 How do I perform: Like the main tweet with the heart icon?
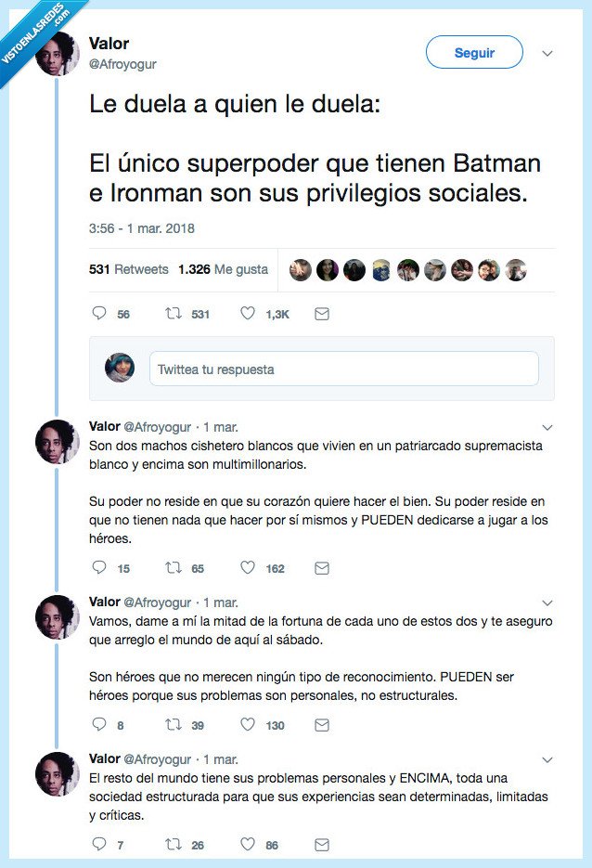pos(248,314)
